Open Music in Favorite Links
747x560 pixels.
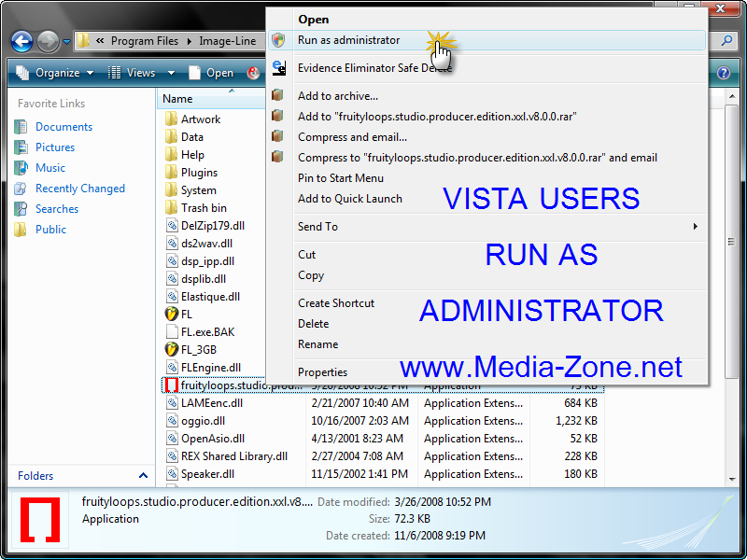pyautogui.click(x=50, y=168)
